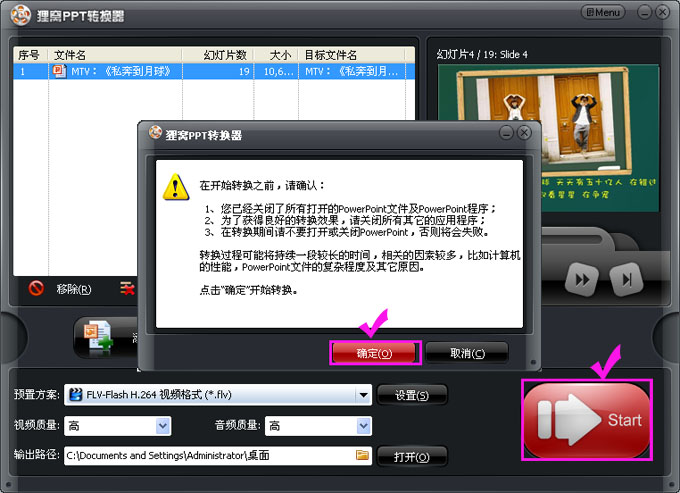The width and height of the screenshot is (680, 493).
Task: Click the next slide button in preview
Action: pyautogui.click(x=626, y=279)
